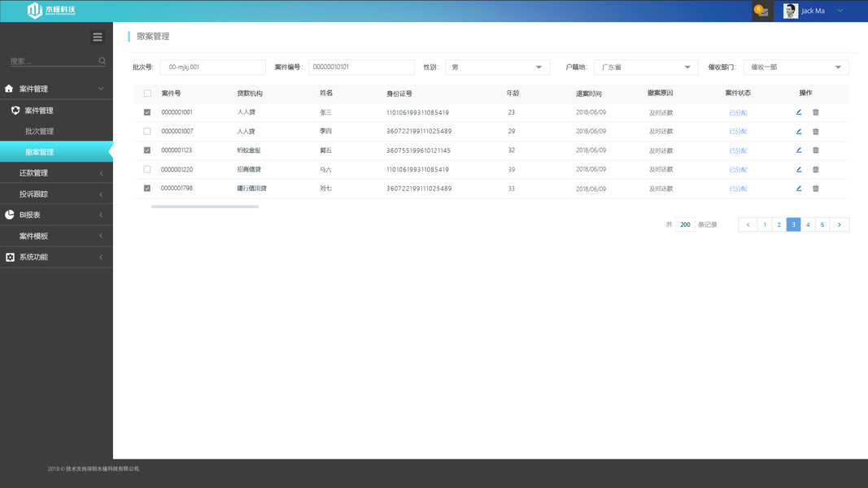Collapse the top-level 案件管理 section chevron
This screenshot has height=488, width=868.
[x=101, y=89]
